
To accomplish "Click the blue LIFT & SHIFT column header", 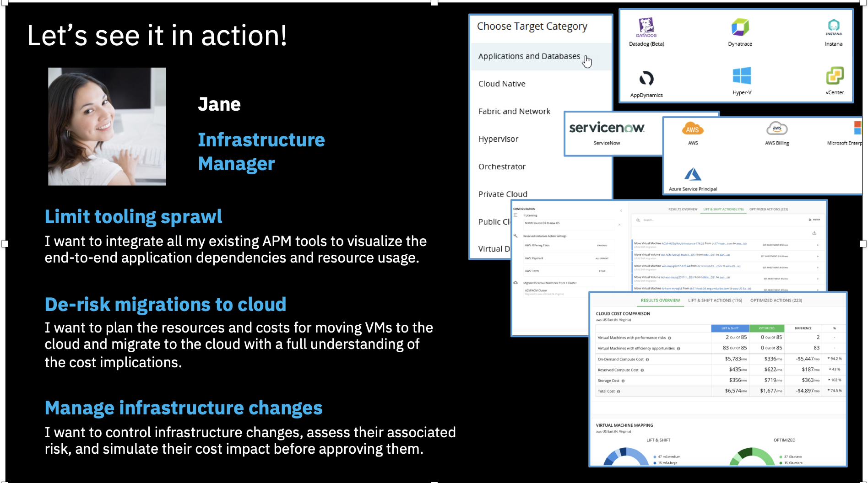I will coord(730,328).
